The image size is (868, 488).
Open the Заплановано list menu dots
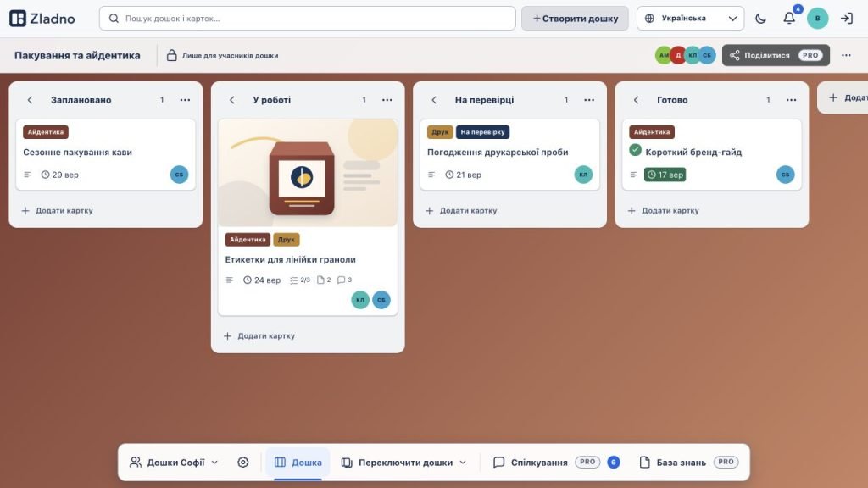coord(185,100)
